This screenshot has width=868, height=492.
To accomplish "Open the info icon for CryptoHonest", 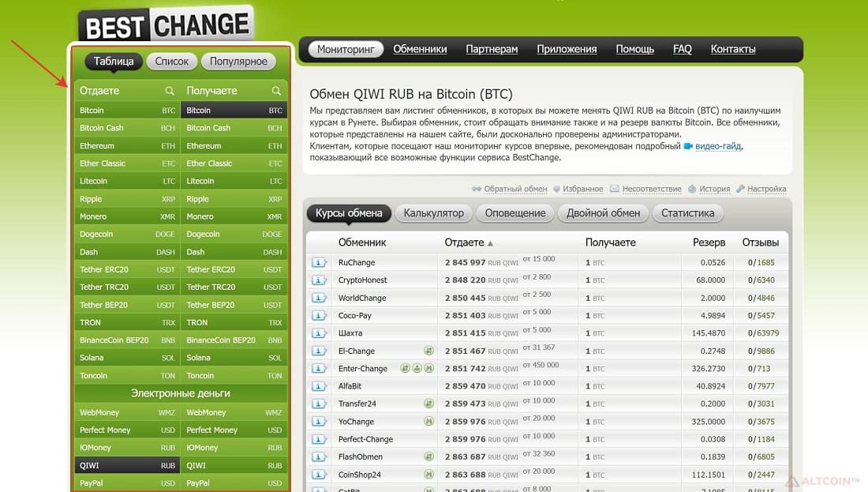I will coord(319,280).
